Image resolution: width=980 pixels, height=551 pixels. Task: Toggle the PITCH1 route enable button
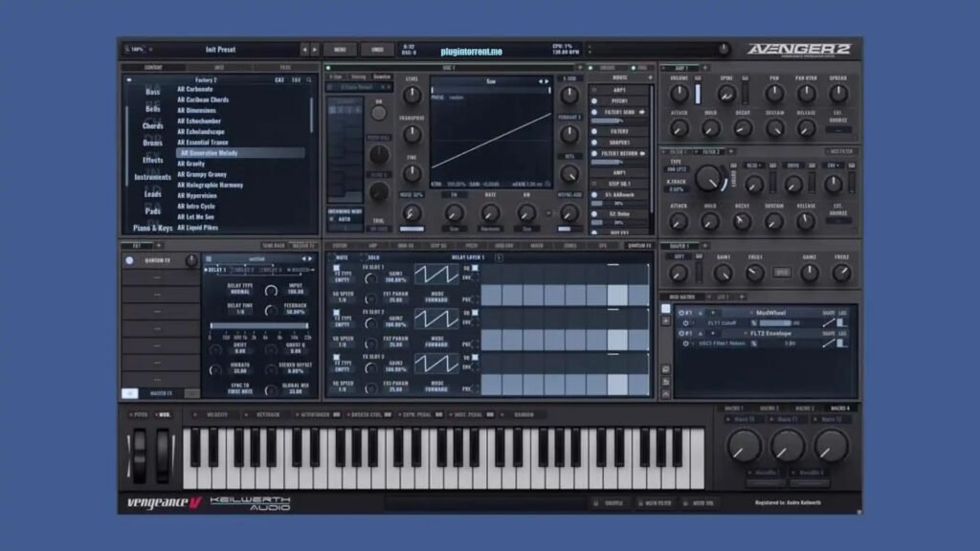[594, 100]
